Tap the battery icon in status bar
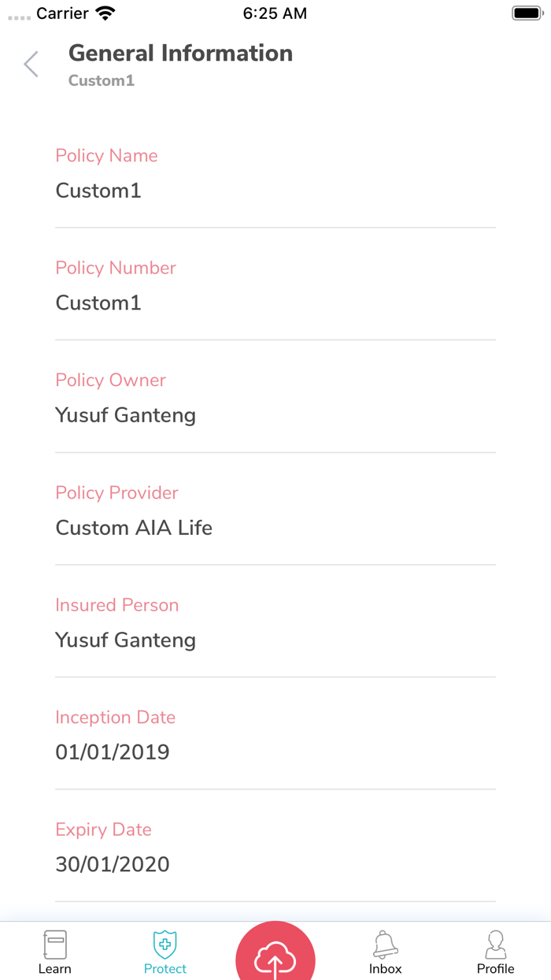This screenshot has width=551, height=980. pyautogui.click(x=526, y=13)
